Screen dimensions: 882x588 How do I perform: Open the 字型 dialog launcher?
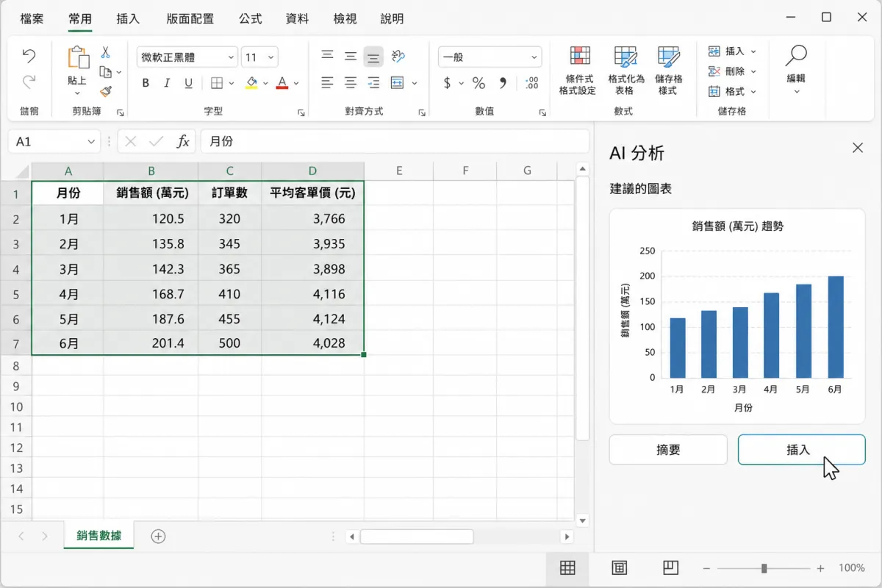[301, 112]
